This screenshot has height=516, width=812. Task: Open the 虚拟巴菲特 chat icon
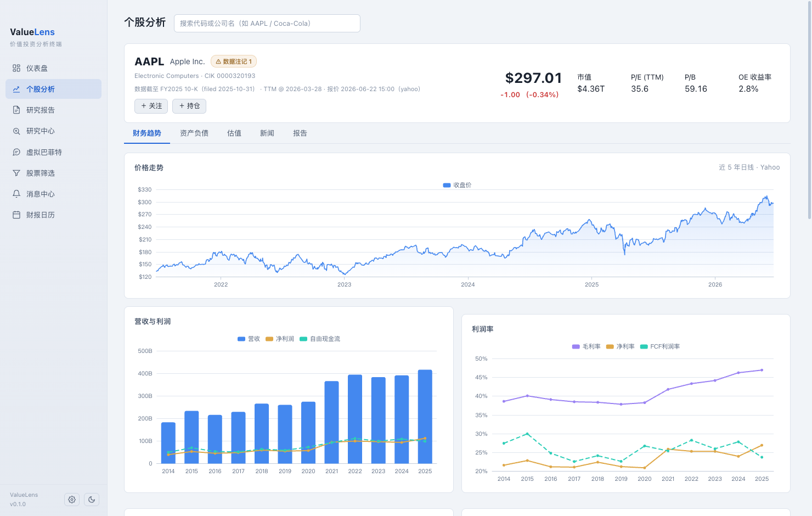click(x=16, y=152)
